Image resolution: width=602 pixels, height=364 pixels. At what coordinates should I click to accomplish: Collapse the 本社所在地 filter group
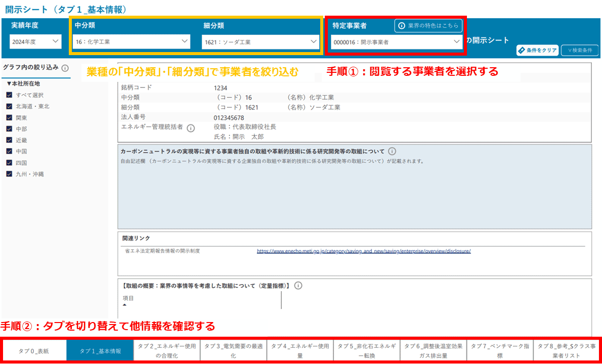pos(9,83)
